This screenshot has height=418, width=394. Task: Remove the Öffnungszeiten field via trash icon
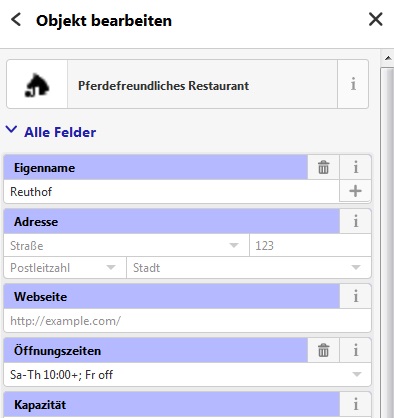point(323,350)
